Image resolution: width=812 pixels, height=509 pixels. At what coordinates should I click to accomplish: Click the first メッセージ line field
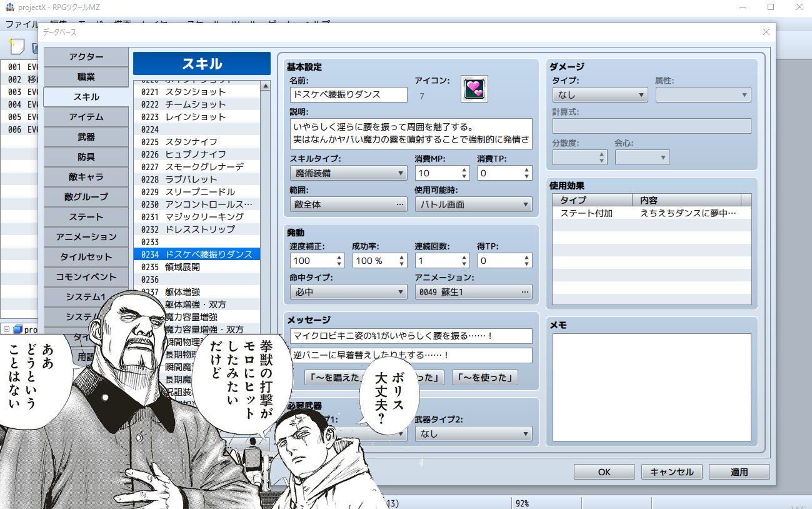[411, 336]
